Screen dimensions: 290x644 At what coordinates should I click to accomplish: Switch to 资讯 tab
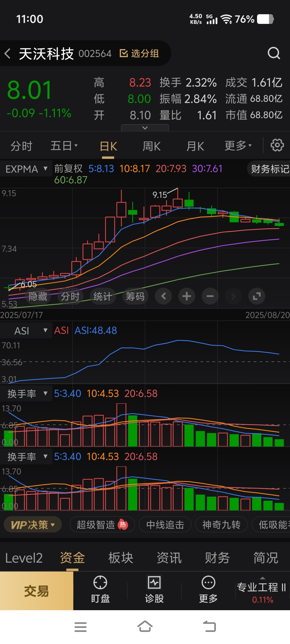pyautogui.click(x=169, y=558)
